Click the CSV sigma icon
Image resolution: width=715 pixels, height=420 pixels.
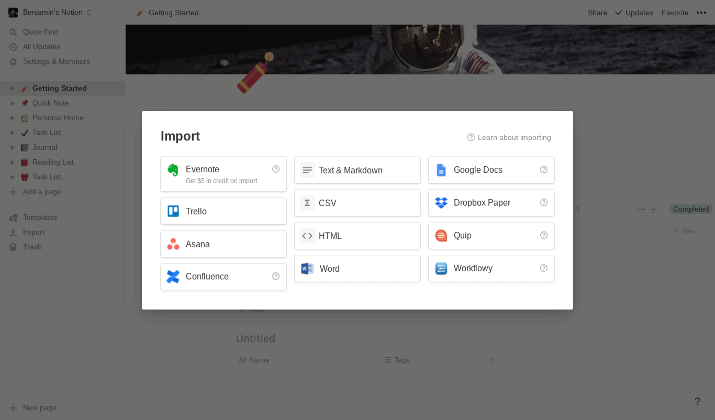(307, 203)
